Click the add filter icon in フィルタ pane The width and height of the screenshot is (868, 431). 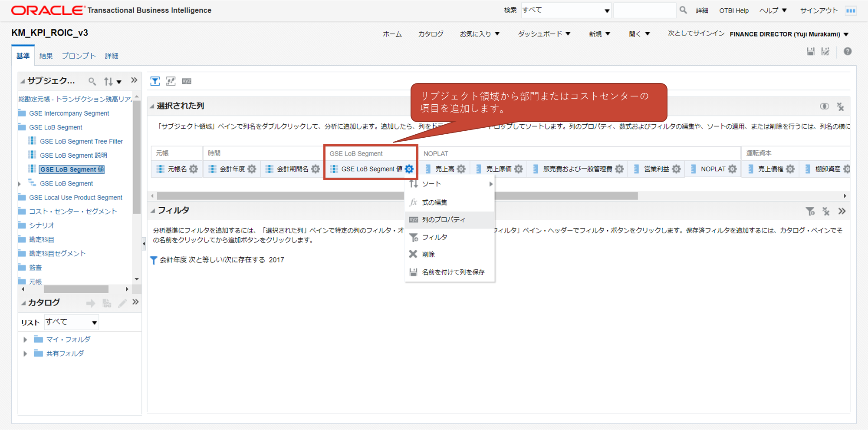810,212
